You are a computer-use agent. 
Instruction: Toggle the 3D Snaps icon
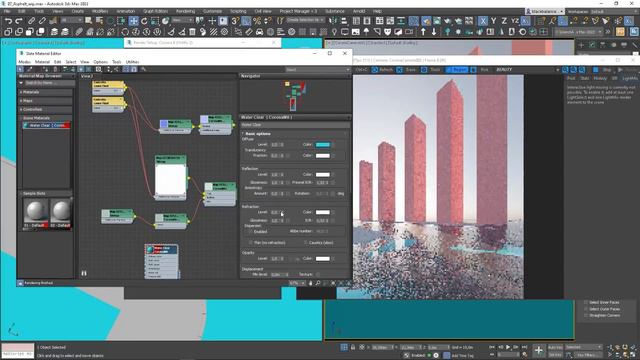[235, 21]
